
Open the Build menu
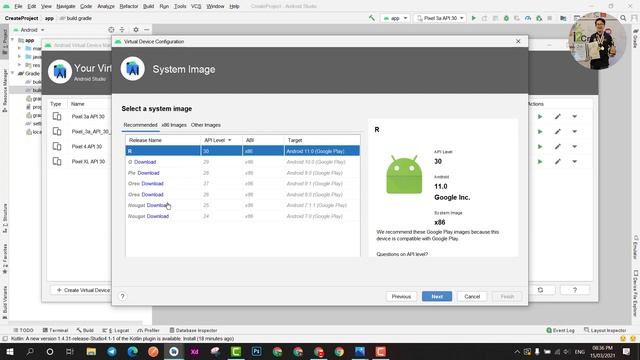pyautogui.click(x=149, y=6)
